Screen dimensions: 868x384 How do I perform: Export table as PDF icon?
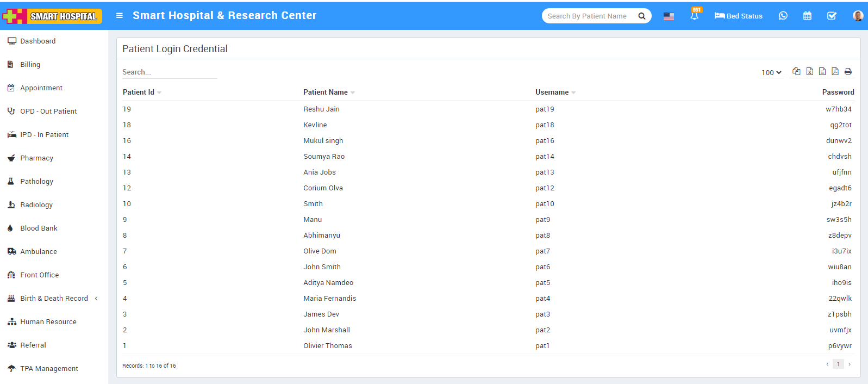coord(835,71)
